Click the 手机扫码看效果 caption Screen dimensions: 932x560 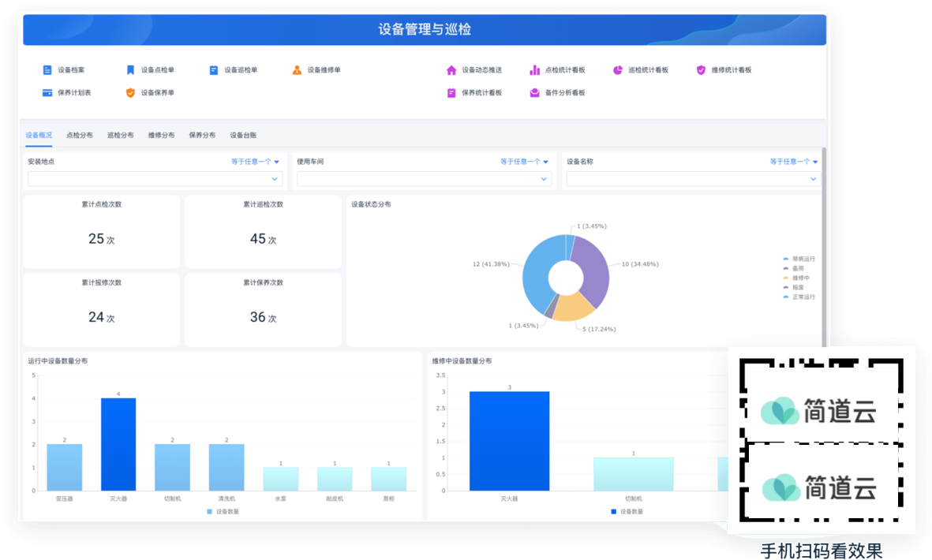822,551
